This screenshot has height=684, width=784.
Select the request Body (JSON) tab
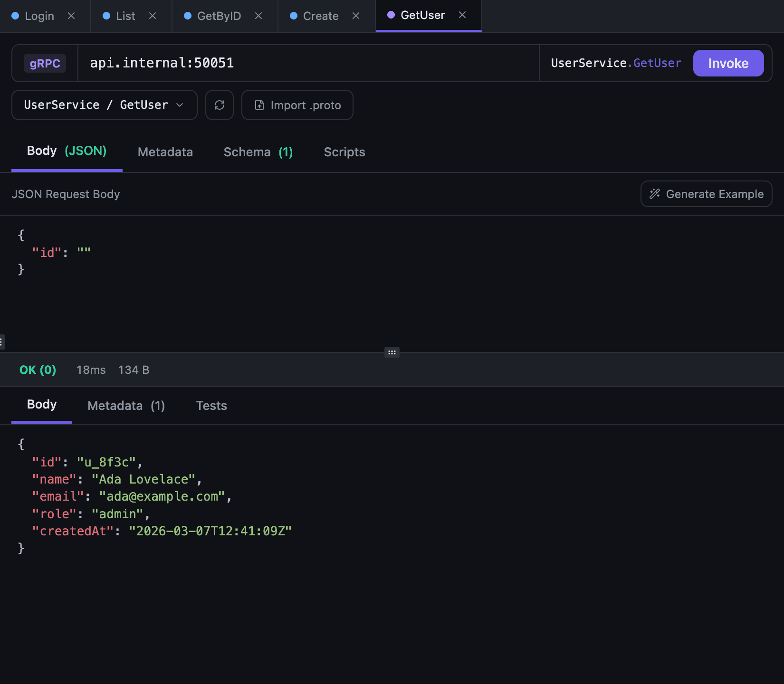67,151
